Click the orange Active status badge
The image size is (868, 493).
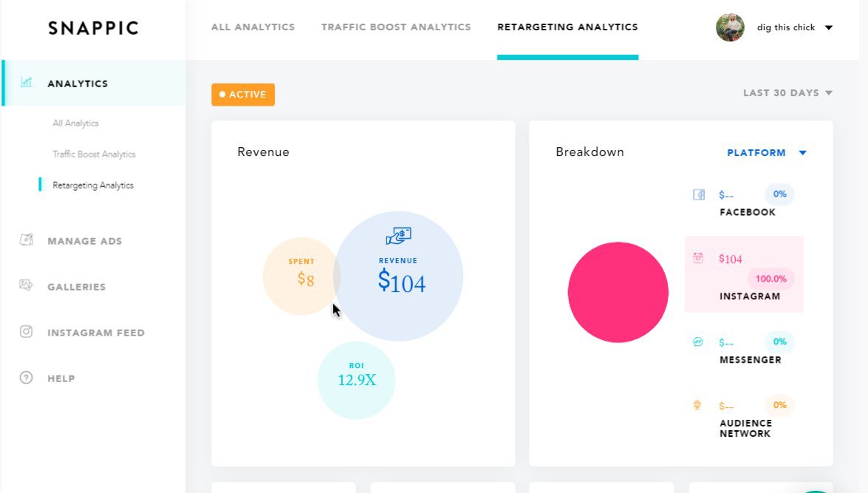coord(243,95)
